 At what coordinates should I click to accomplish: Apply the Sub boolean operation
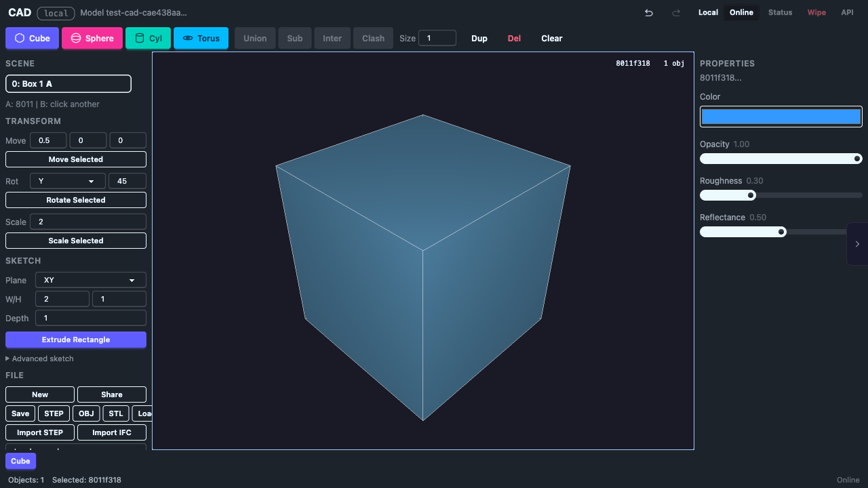tap(294, 38)
